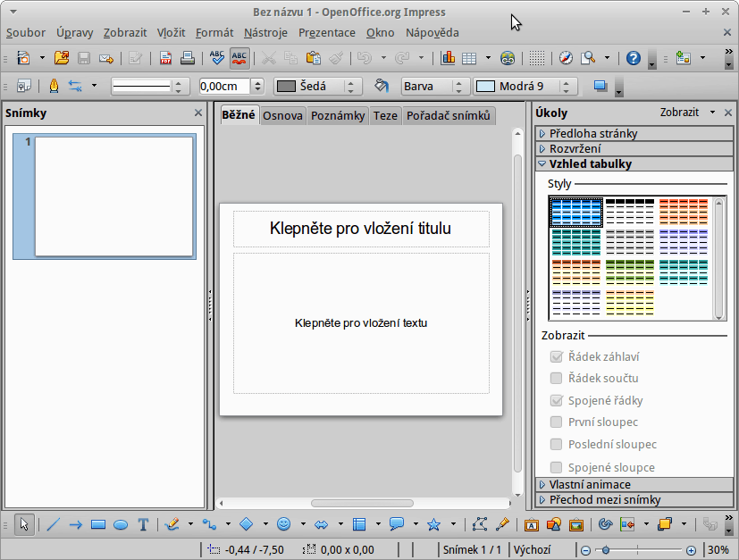Toggle the Display Grid icon
The width and height of the screenshot is (739, 560).
click(x=537, y=58)
